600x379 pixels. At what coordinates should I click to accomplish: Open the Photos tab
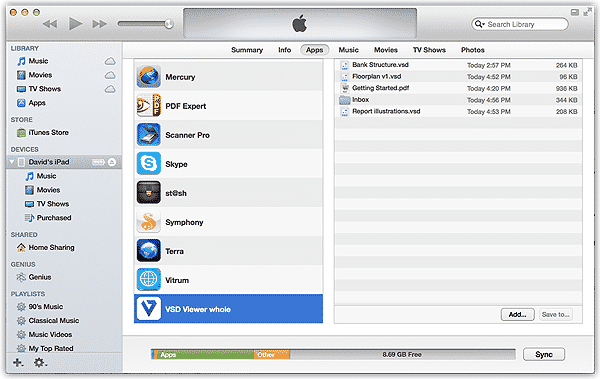click(x=473, y=50)
